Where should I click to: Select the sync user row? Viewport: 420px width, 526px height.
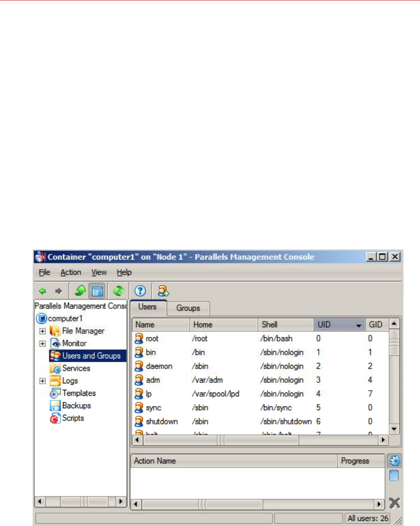261,408
